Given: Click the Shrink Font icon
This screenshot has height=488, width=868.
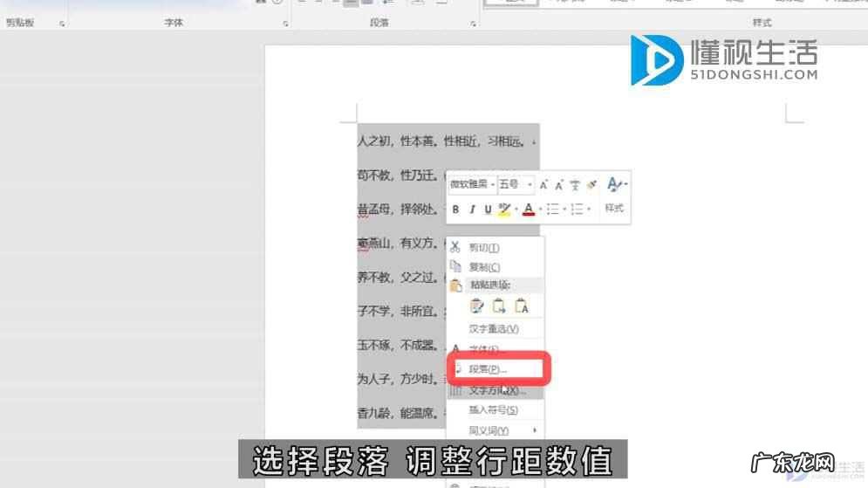Looking at the screenshot, I should 558,185.
